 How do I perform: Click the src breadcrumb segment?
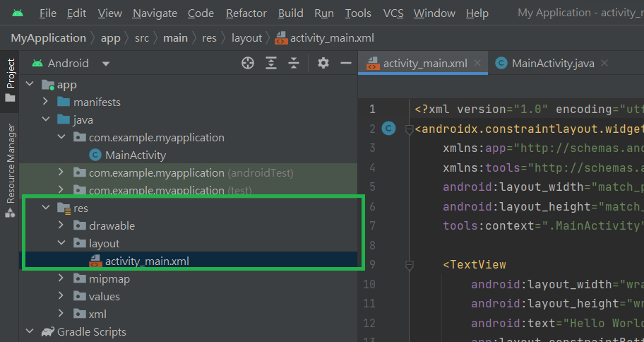click(x=142, y=38)
